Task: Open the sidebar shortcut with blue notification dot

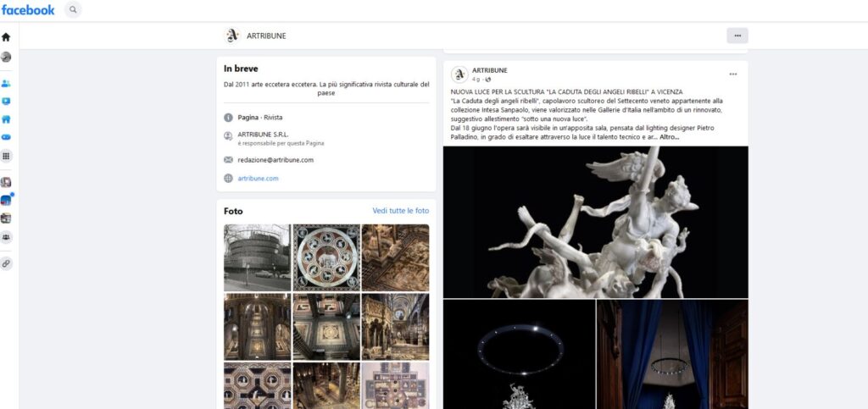Action: coord(7,200)
